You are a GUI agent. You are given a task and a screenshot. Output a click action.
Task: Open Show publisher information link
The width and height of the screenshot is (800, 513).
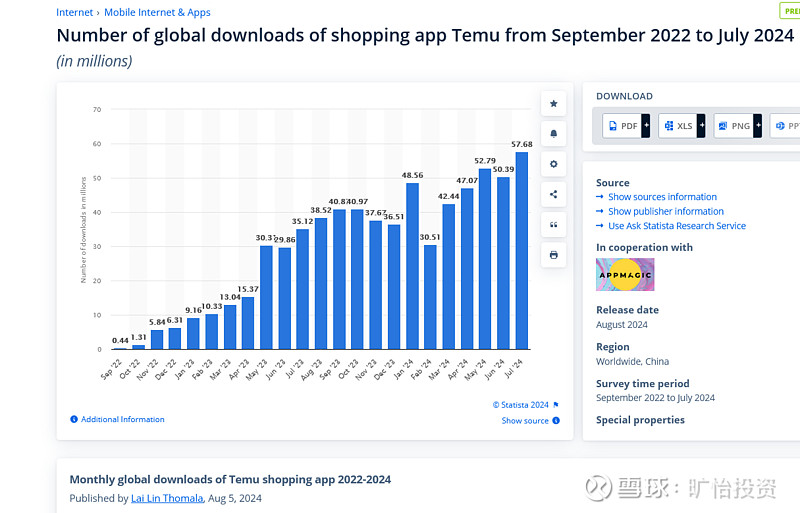tap(666, 211)
